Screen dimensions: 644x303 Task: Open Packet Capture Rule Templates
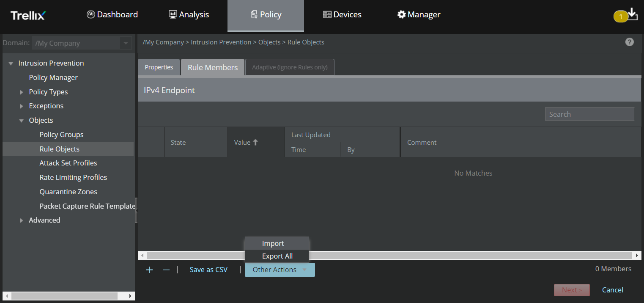[87, 206]
